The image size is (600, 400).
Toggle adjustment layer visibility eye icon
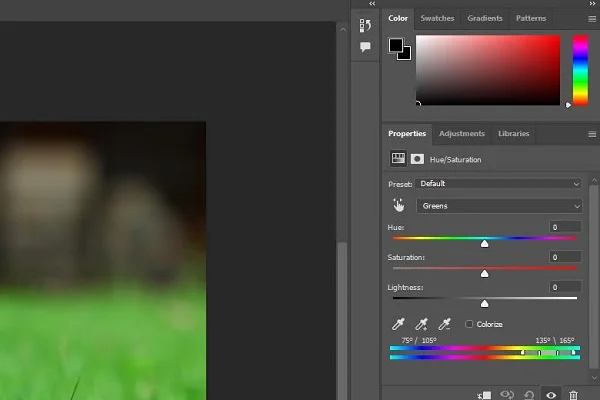(550, 394)
